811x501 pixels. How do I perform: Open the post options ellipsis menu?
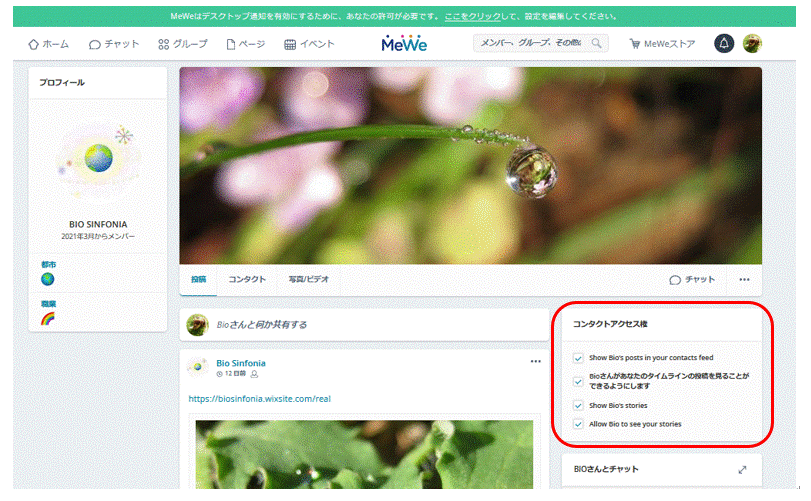(x=535, y=361)
